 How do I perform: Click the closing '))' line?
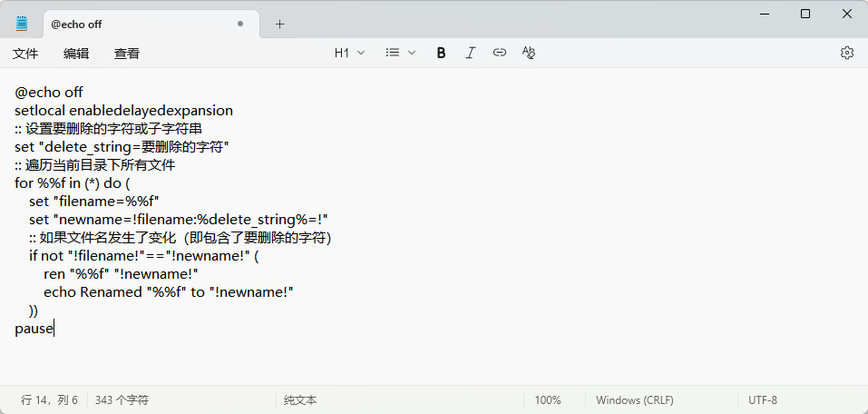[x=34, y=310]
